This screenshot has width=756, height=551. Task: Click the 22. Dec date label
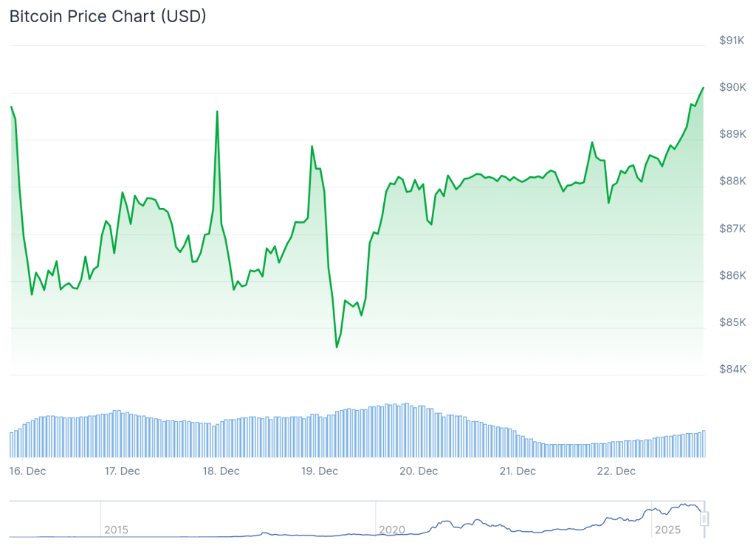click(x=616, y=471)
